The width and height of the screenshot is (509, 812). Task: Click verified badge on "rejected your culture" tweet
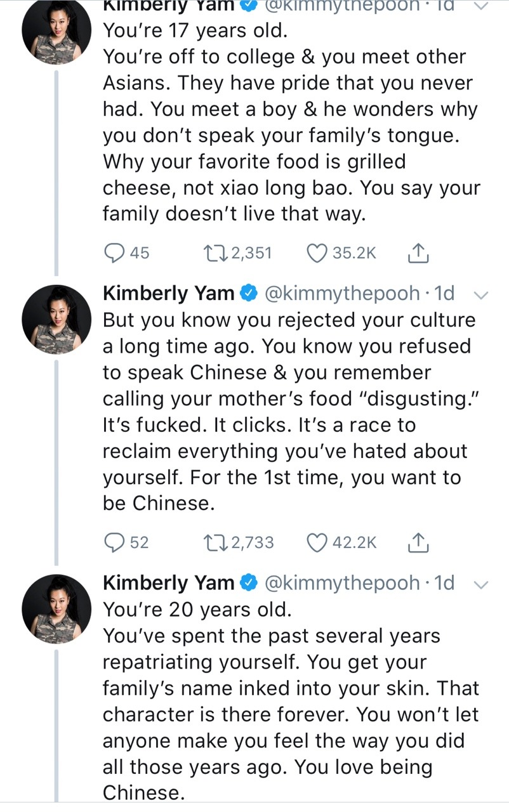coord(249,294)
